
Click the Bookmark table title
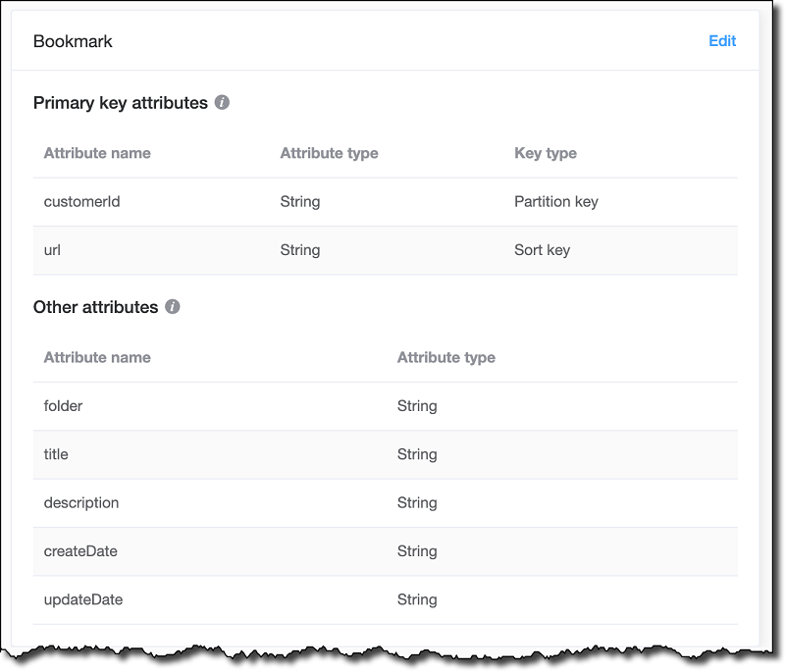click(73, 41)
